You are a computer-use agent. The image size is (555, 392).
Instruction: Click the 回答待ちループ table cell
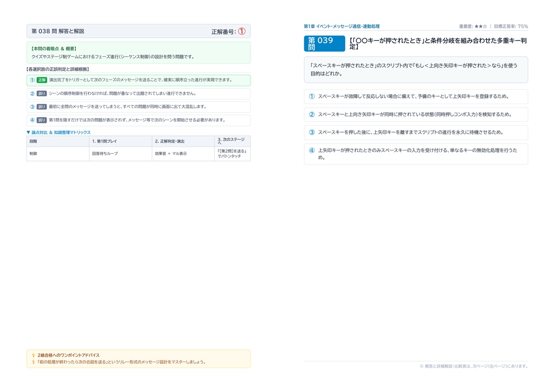point(121,154)
